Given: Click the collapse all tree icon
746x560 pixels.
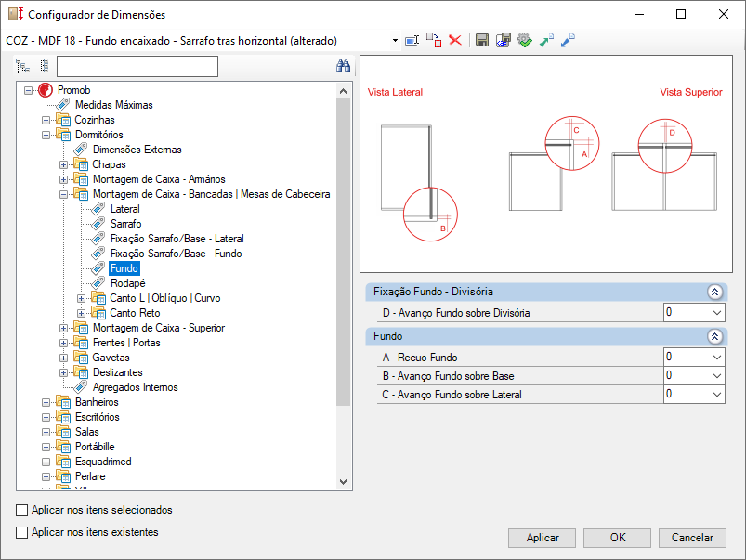Looking at the screenshot, I should pos(45,66).
